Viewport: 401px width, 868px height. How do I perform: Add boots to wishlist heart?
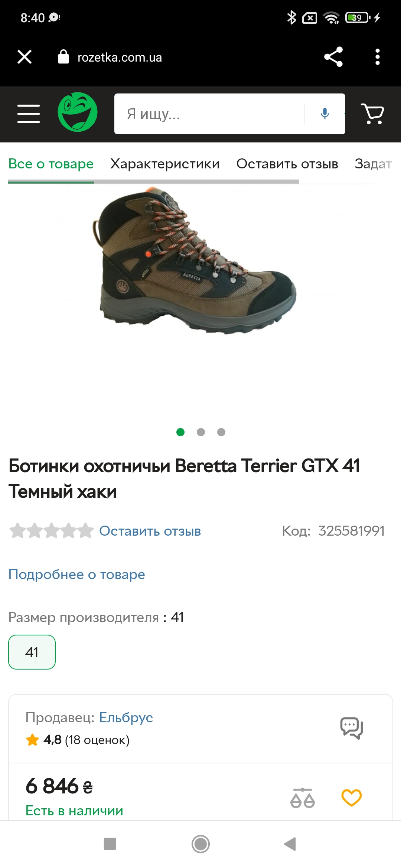point(352,798)
